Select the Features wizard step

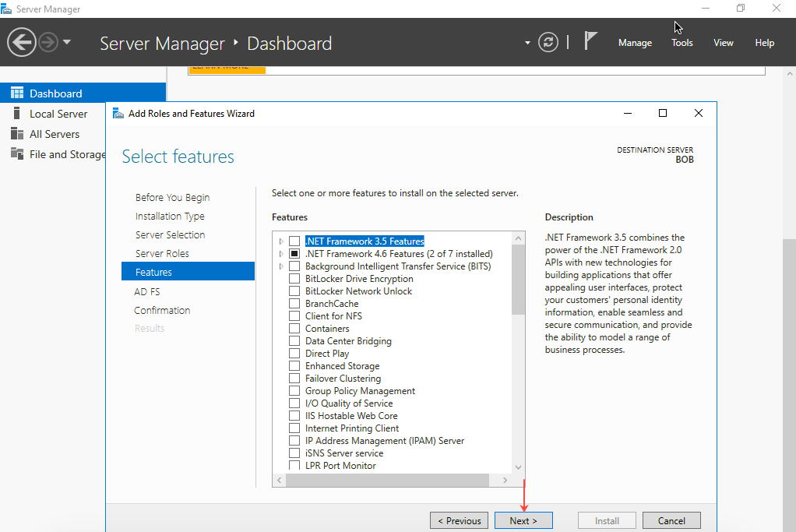point(188,272)
